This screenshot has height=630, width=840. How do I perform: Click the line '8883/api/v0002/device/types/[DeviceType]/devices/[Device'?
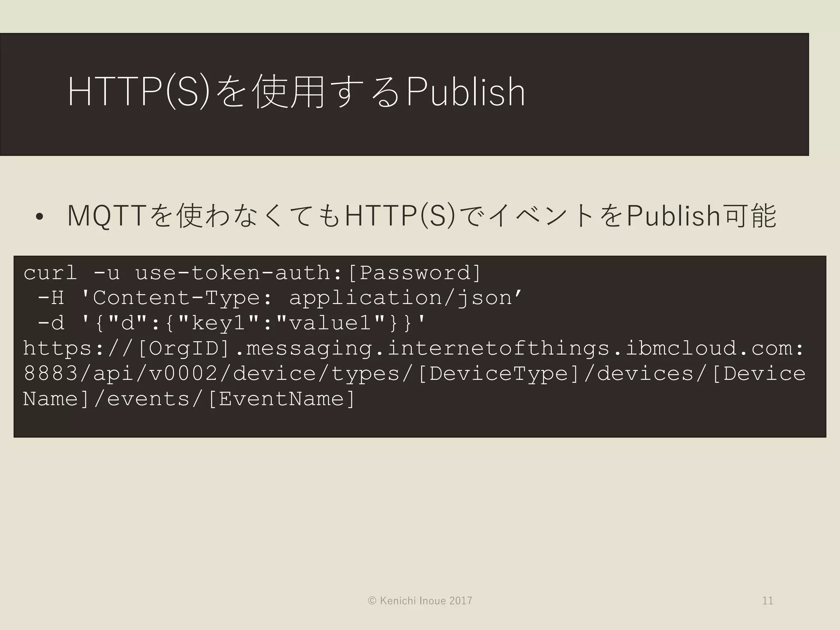click(x=415, y=373)
